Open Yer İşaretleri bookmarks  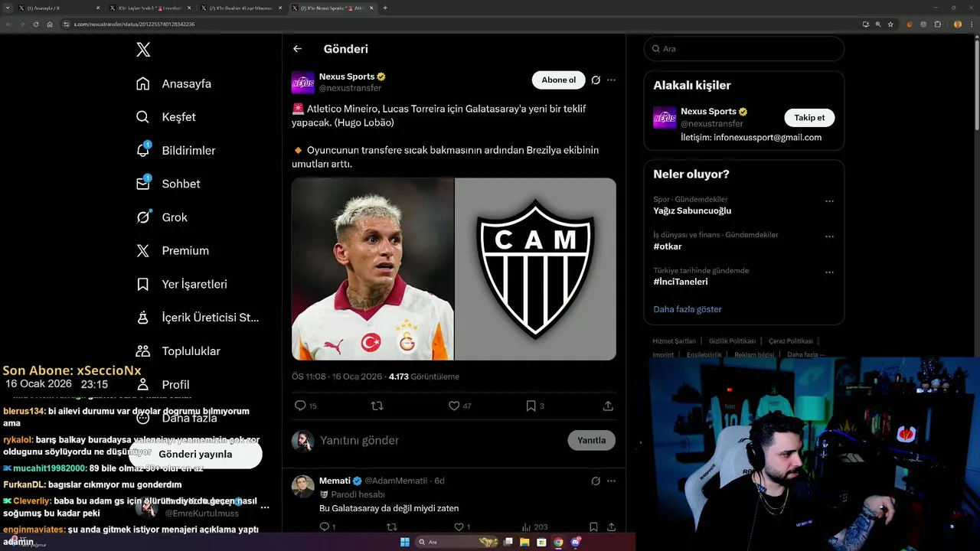click(x=181, y=284)
